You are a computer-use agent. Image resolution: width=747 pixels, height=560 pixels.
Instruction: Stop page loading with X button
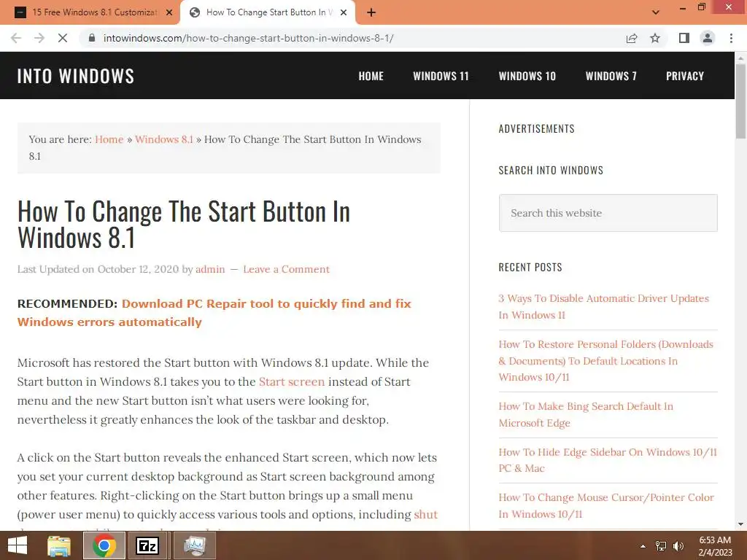click(x=63, y=38)
